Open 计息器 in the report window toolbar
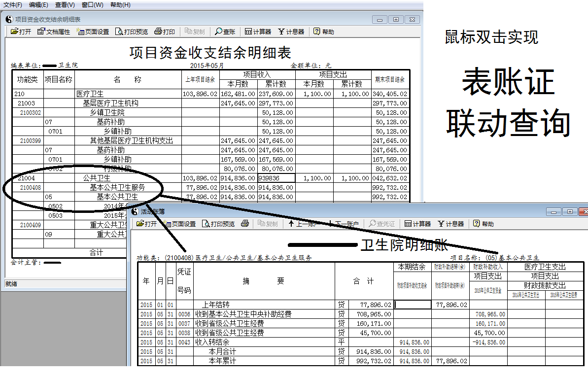Image resolution: width=588 pixels, height=377 pixels. pos(291,32)
